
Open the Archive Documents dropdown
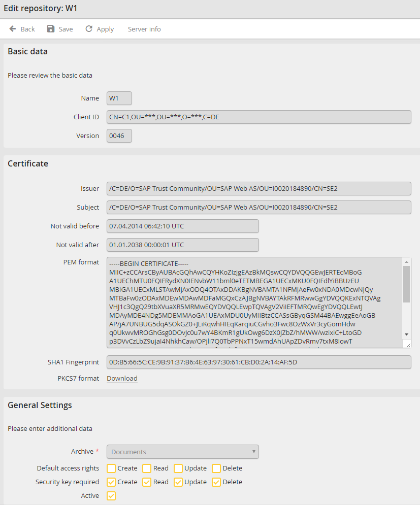(x=183, y=452)
